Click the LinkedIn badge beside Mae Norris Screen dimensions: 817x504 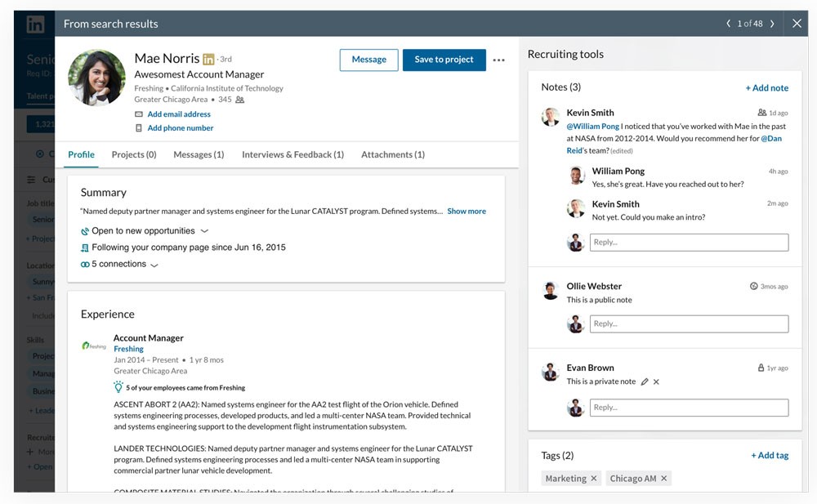coord(208,60)
